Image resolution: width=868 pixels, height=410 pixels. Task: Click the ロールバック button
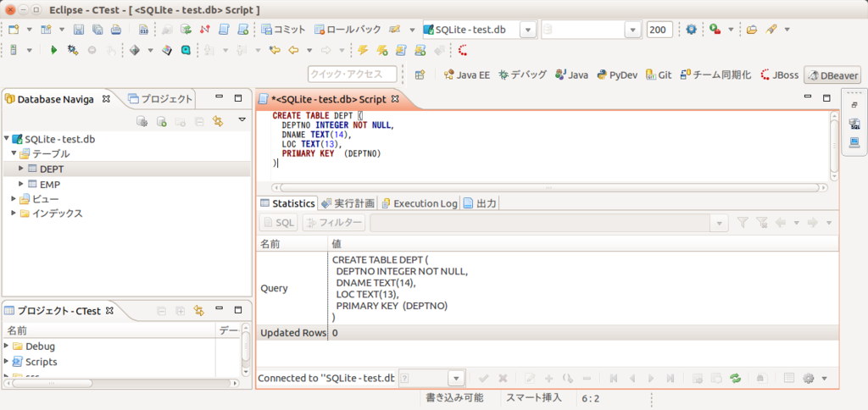coord(348,30)
